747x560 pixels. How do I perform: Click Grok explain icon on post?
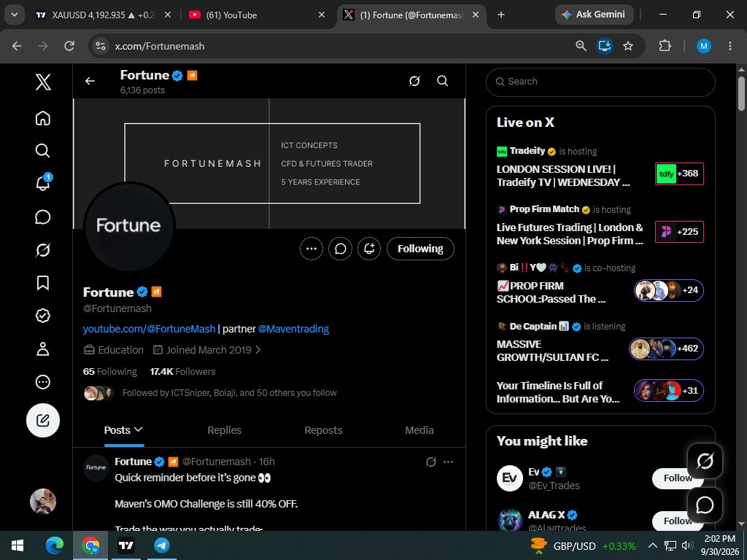click(431, 462)
